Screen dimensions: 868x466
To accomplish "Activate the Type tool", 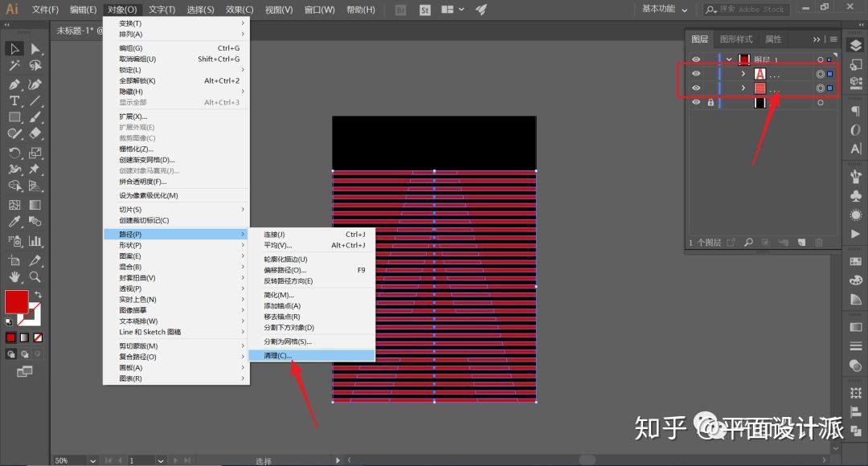I will 14,100.
